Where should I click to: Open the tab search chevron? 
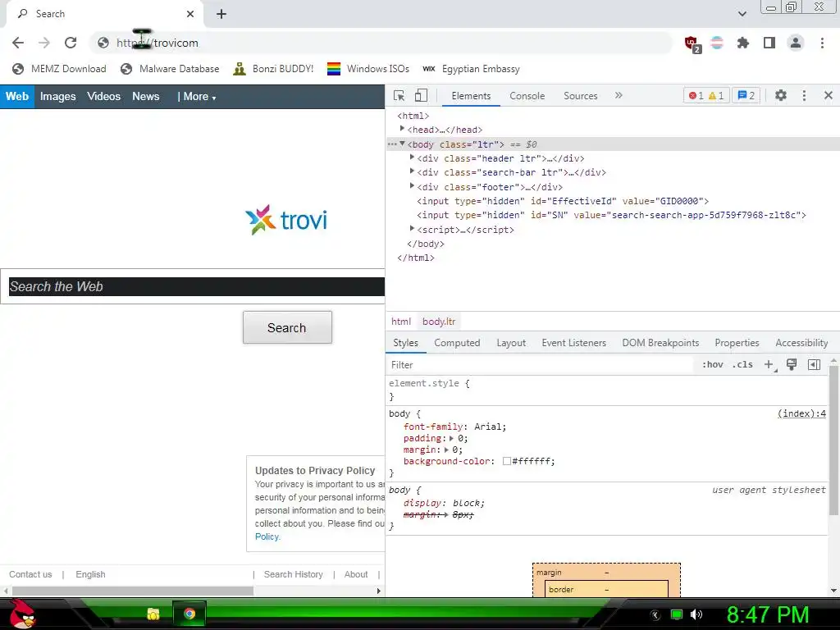[742, 14]
